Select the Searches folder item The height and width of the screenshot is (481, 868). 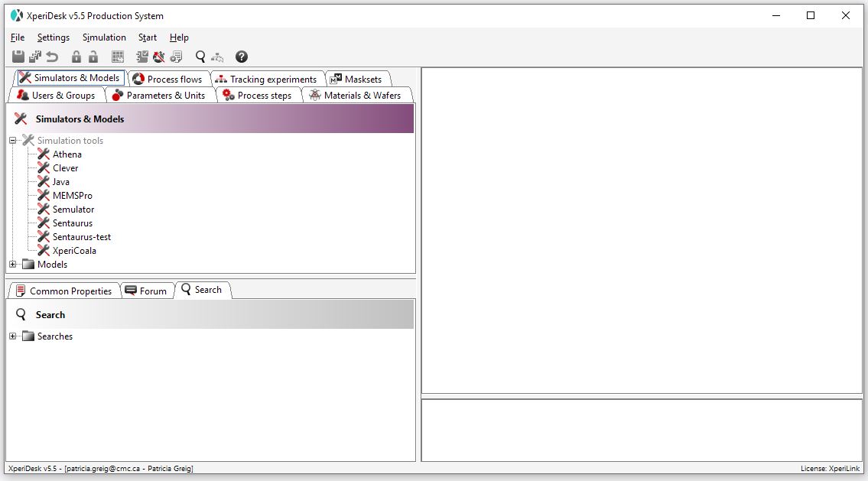(55, 336)
